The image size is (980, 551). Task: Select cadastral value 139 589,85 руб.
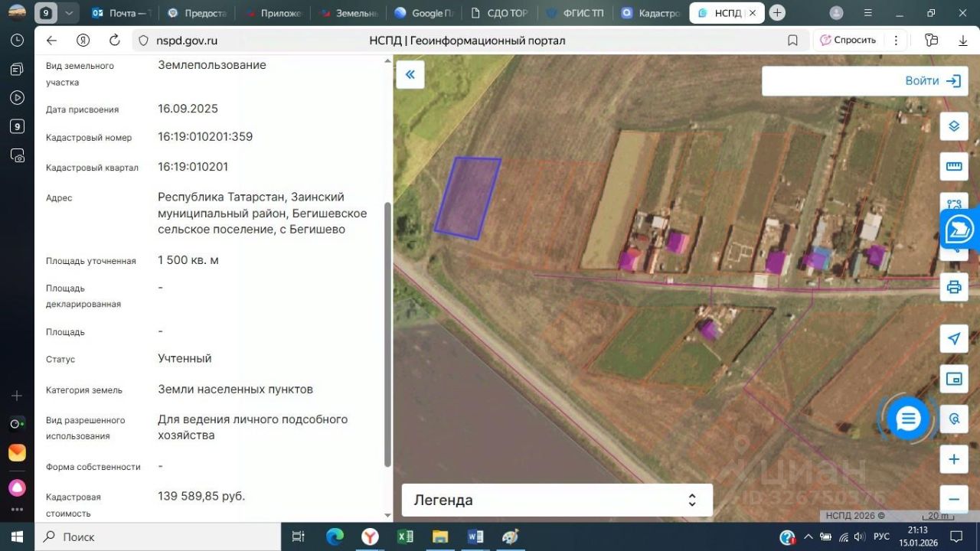(x=201, y=496)
